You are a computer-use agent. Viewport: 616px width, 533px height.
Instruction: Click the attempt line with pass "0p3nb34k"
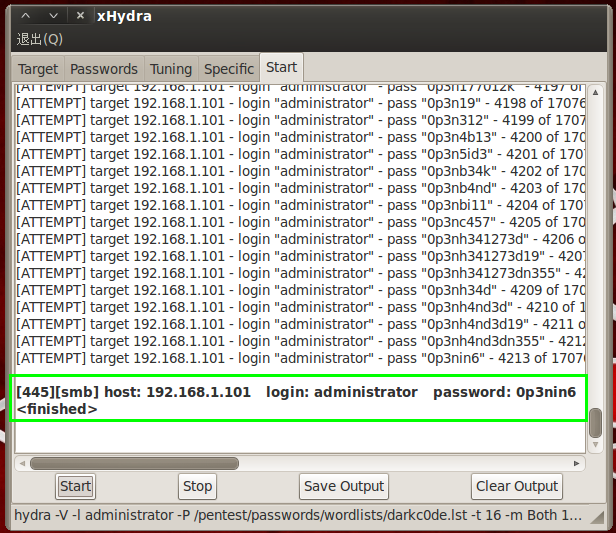click(301, 171)
